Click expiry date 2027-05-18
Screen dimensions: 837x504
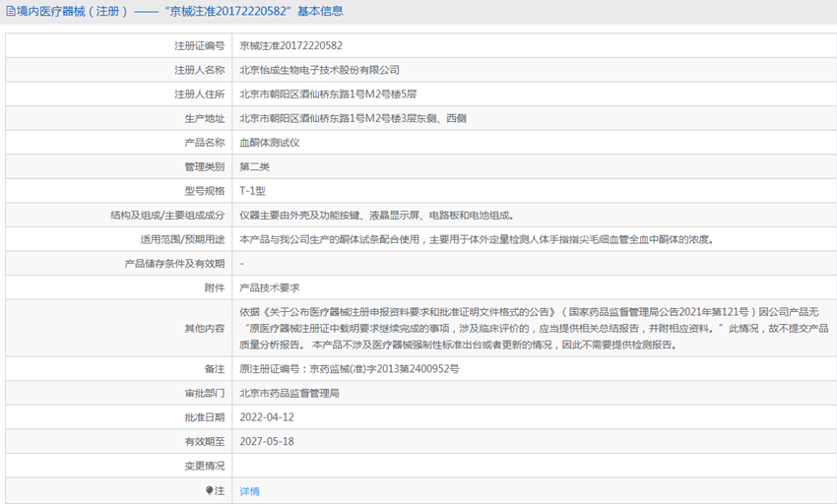tap(267, 442)
